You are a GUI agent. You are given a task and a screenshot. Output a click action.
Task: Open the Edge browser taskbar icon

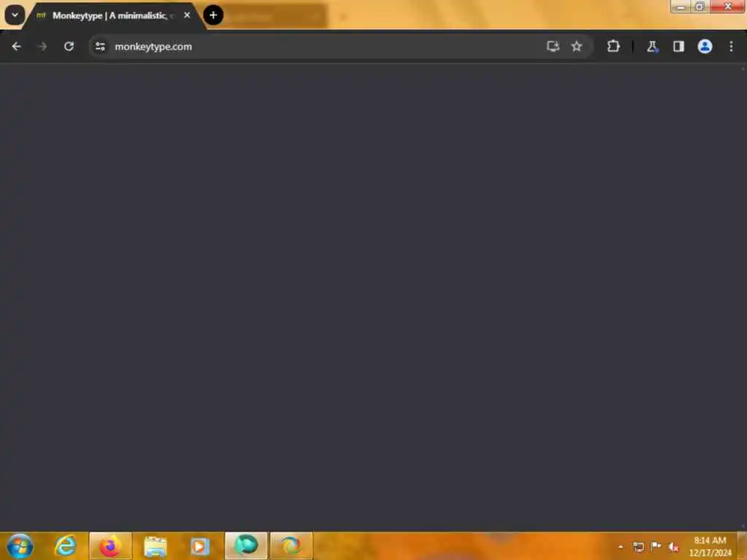pyautogui.click(x=291, y=545)
